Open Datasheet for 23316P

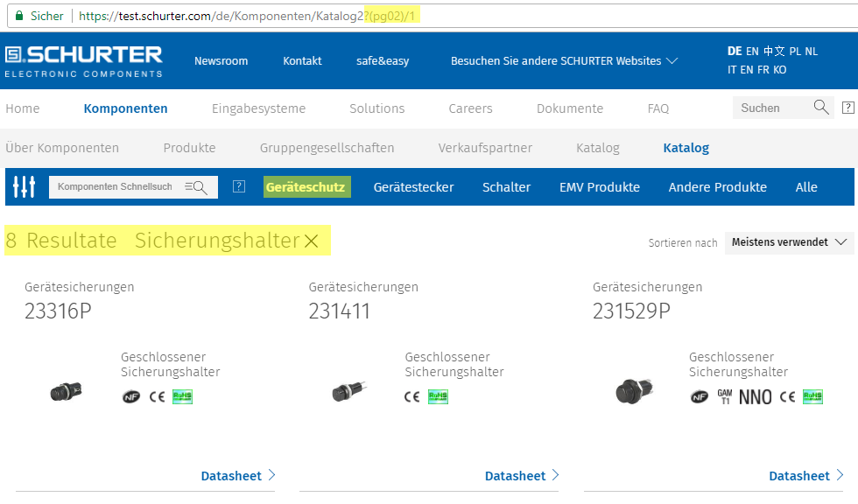[238, 476]
